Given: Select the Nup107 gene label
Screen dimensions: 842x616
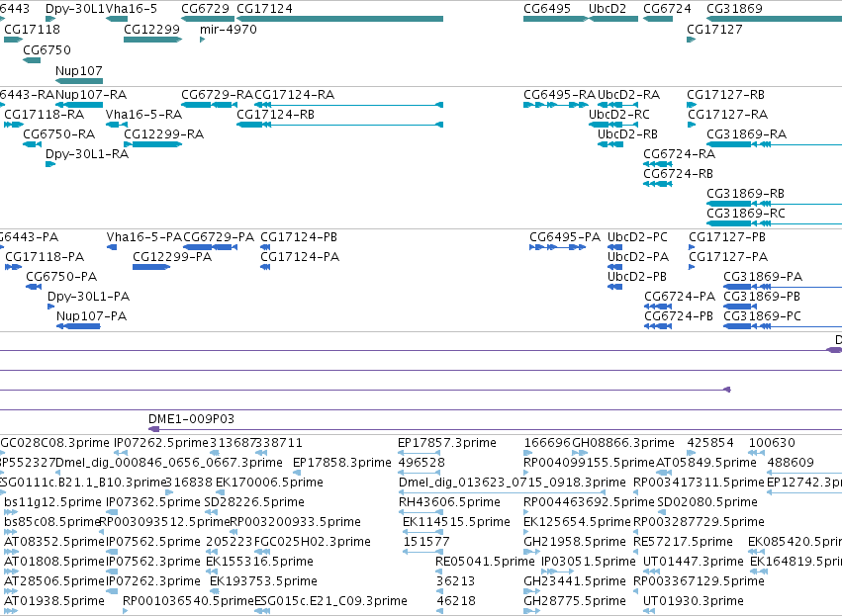Looking at the screenshot, I should pyautogui.click(x=78, y=71).
